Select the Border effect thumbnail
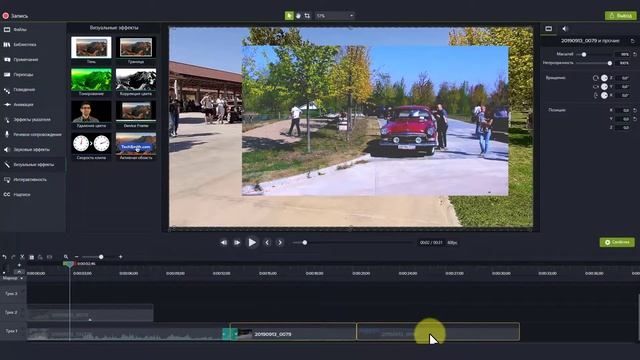Screen dimensions: 640x360 [x=136, y=47]
